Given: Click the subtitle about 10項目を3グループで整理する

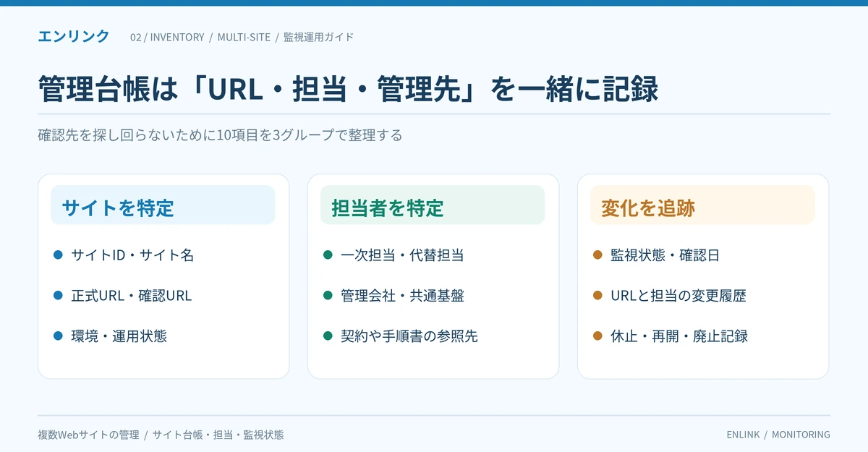Looking at the screenshot, I should (x=220, y=135).
